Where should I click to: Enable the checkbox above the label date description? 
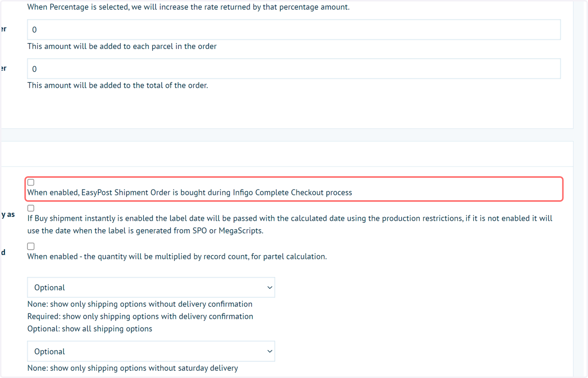tap(31, 208)
